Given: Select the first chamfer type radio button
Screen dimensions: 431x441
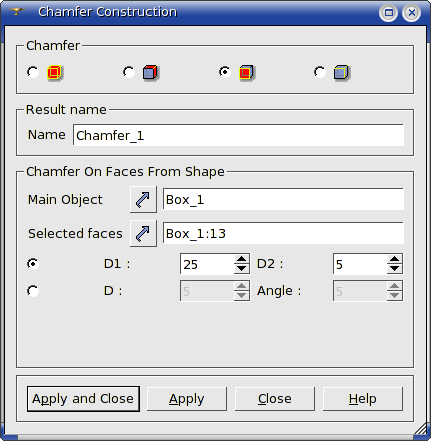Looking at the screenshot, I should click(x=33, y=72).
